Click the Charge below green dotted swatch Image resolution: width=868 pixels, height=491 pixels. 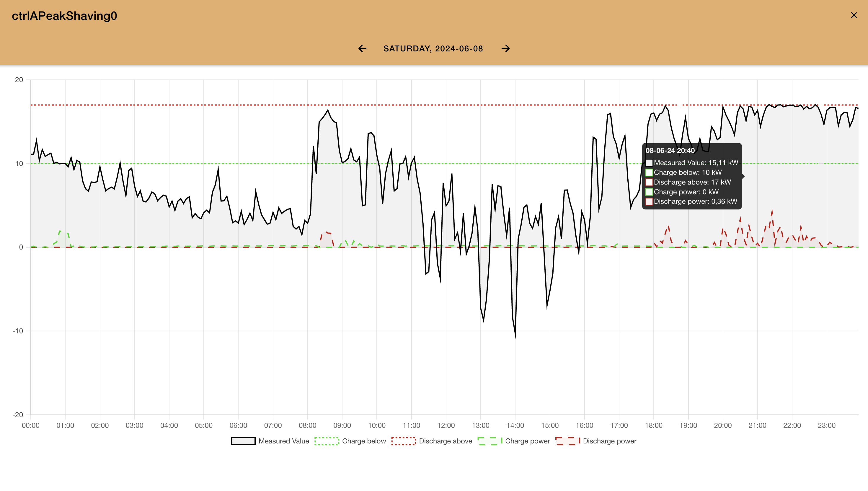click(x=327, y=441)
